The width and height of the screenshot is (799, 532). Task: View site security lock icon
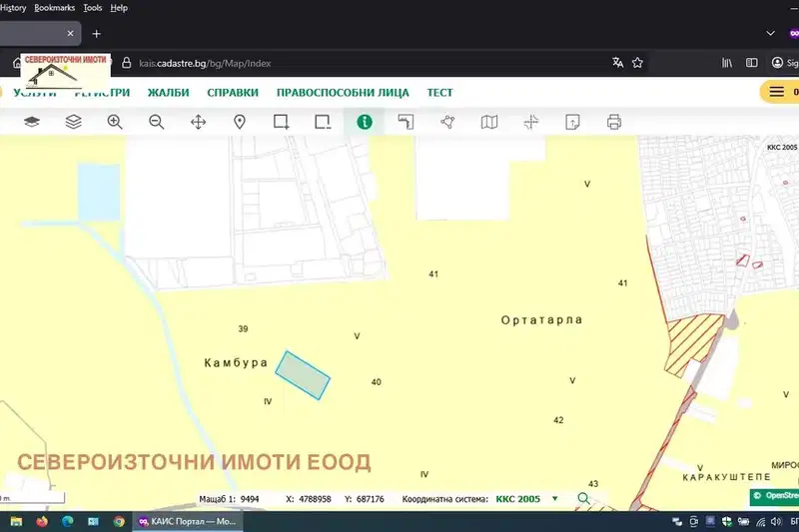(127, 63)
